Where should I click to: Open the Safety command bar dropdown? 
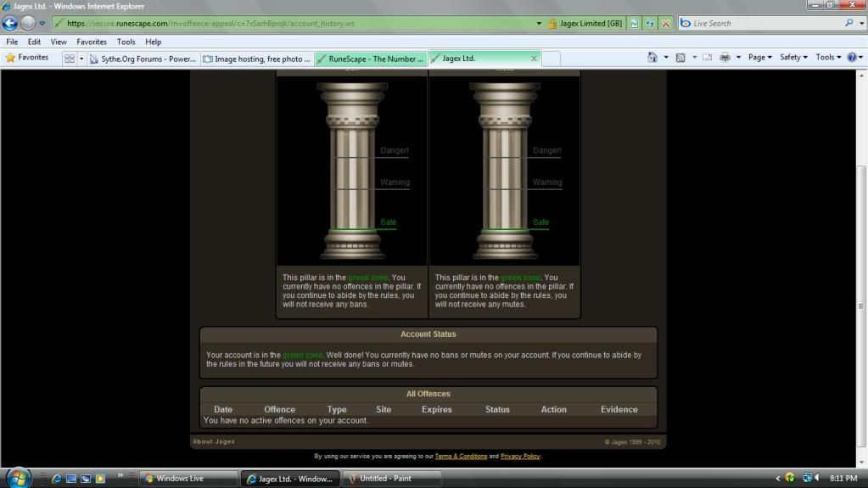(x=793, y=57)
